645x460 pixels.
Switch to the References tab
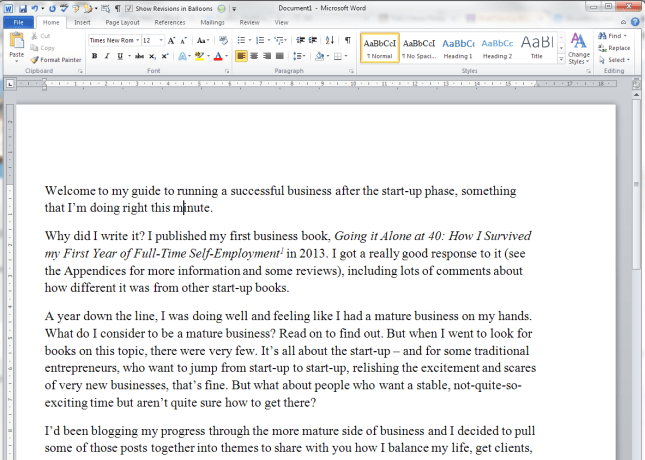pos(170,22)
